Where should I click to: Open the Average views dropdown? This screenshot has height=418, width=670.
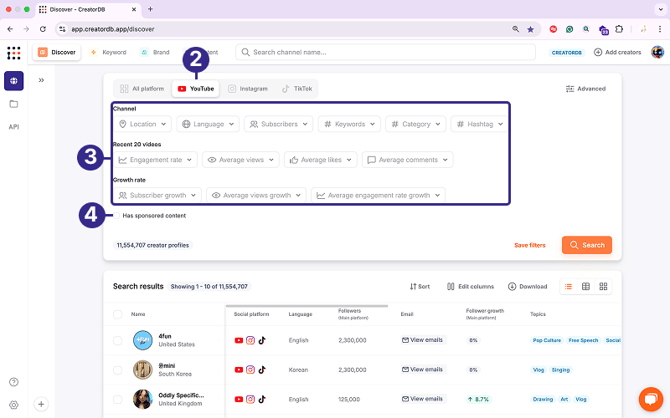click(241, 159)
